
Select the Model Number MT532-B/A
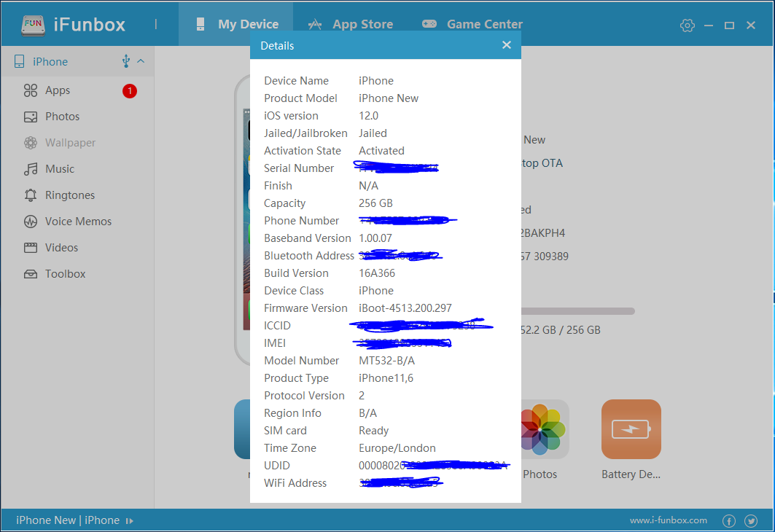[x=386, y=361]
